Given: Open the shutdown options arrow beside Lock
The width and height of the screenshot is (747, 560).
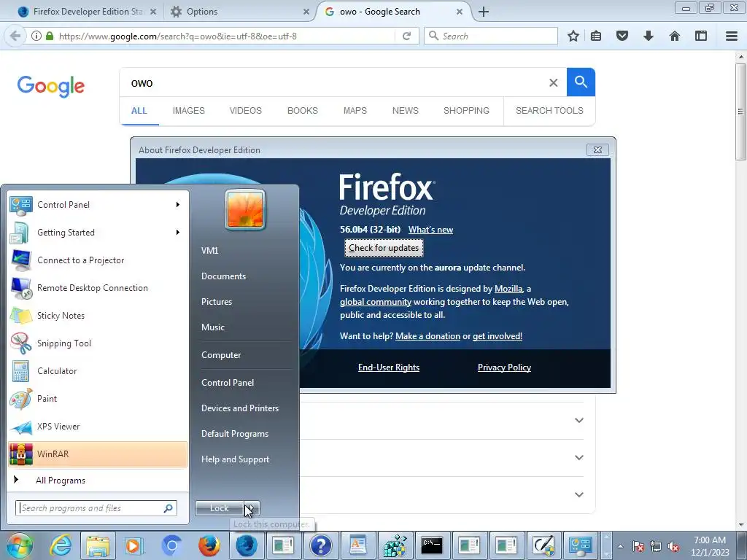Looking at the screenshot, I should tap(252, 508).
